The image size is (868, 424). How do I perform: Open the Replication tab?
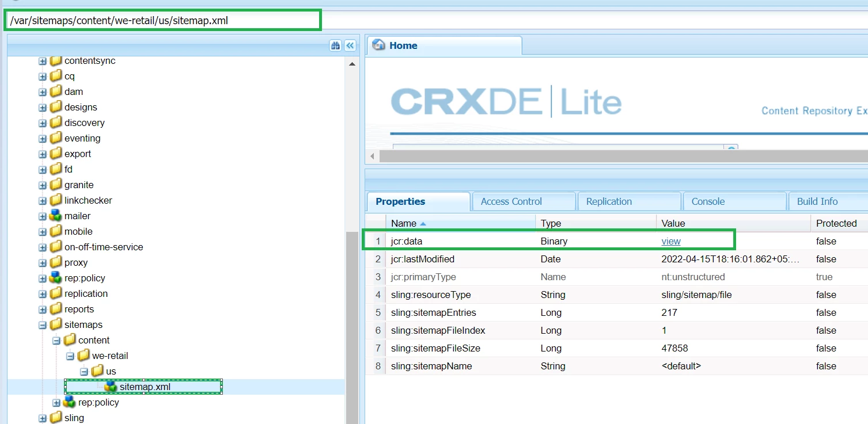click(629, 201)
